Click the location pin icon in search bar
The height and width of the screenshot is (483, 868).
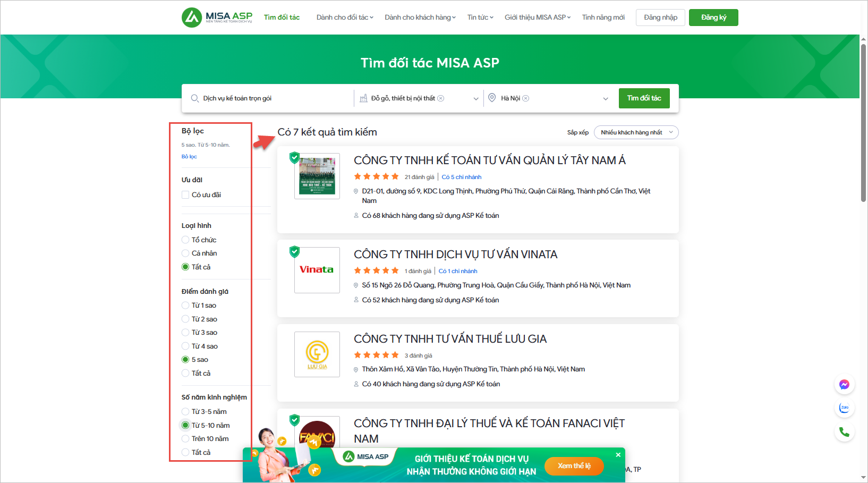[x=492, y=98]
